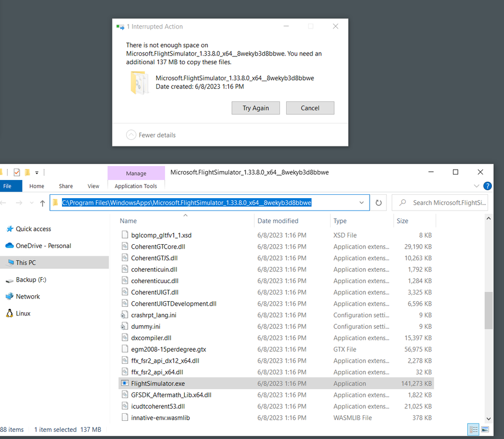This screenshot has height=439, width=504.
Task: Select the FlightSimulator.exe icon
Action: pos(124,383)
